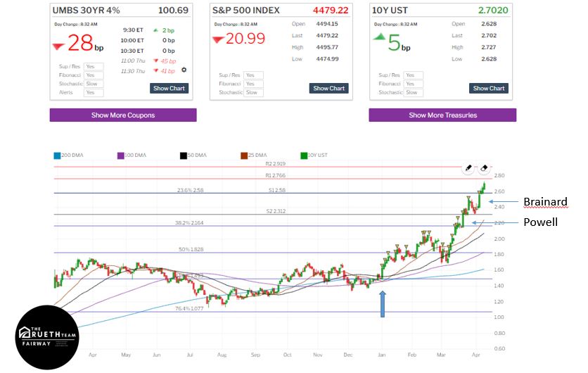Click the UMBS 30YR 4% card title

click(x=87, y=10)
